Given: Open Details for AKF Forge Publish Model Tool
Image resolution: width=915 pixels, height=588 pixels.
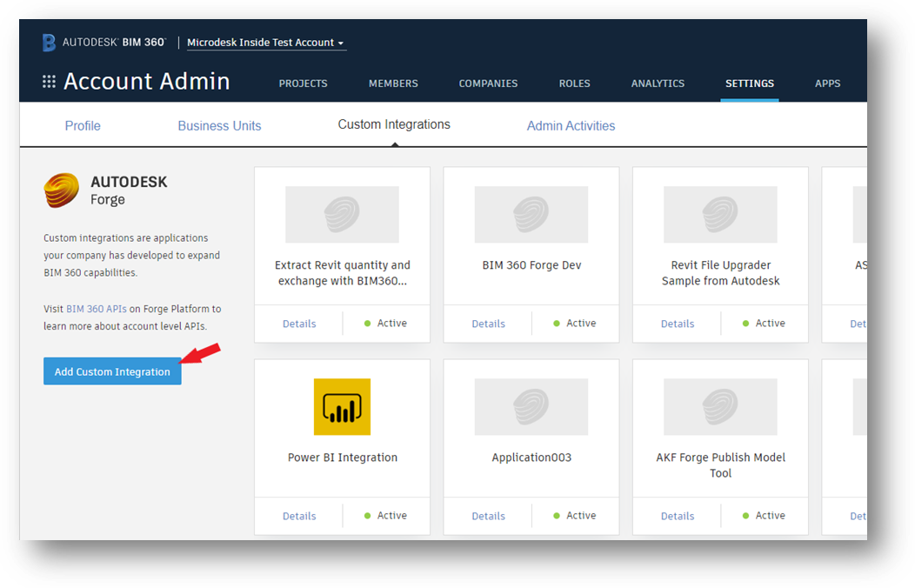Looking at the screenshot, I should click(x=678, y=517).
